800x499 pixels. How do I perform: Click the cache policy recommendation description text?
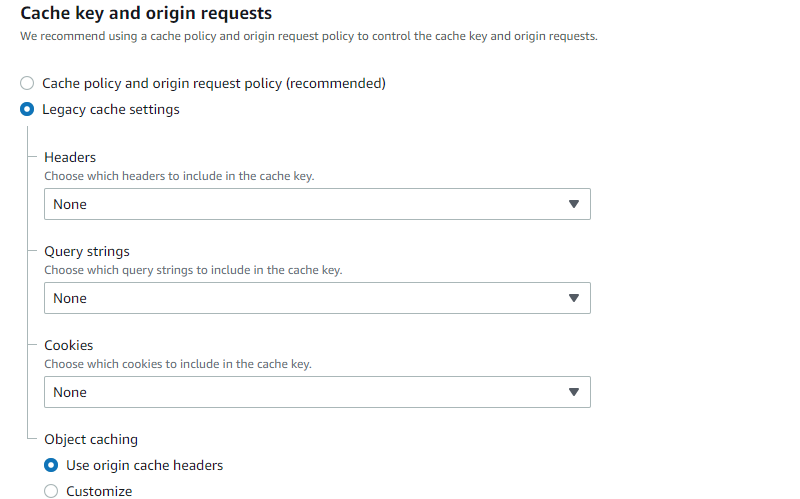click(308, 36)
